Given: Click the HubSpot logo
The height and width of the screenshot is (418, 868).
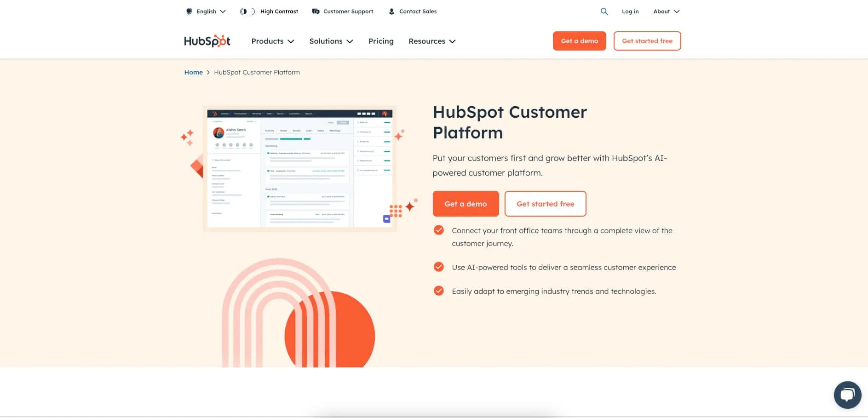Looking at the screenshot, I should [207, 41].
